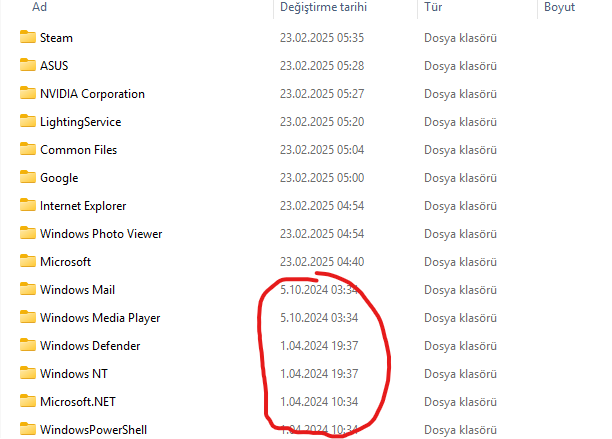Click Dosya klasörü type in Windows NT row
Image resolution: width=612 pixels, height=439 pixels.
pyautogui.click(x=461, y=374)
